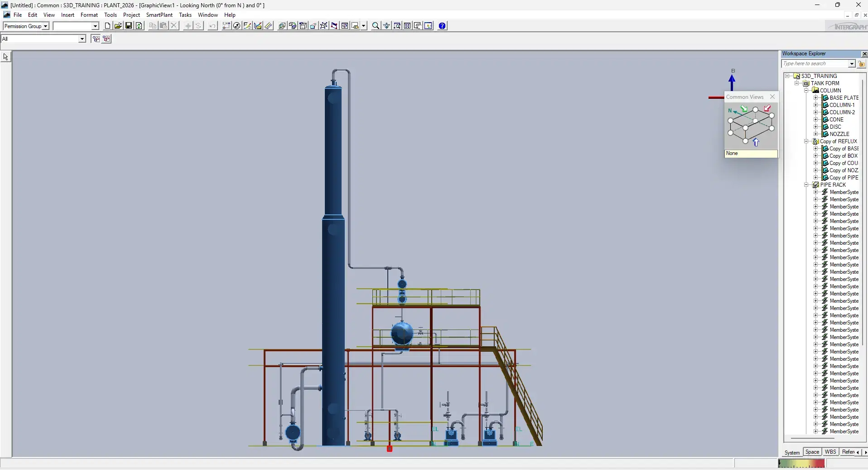Image resolution: width=868 pixels, height=470 pixels.
Task: Click the None field in Common Views
Action: click(x=751, y=154)
